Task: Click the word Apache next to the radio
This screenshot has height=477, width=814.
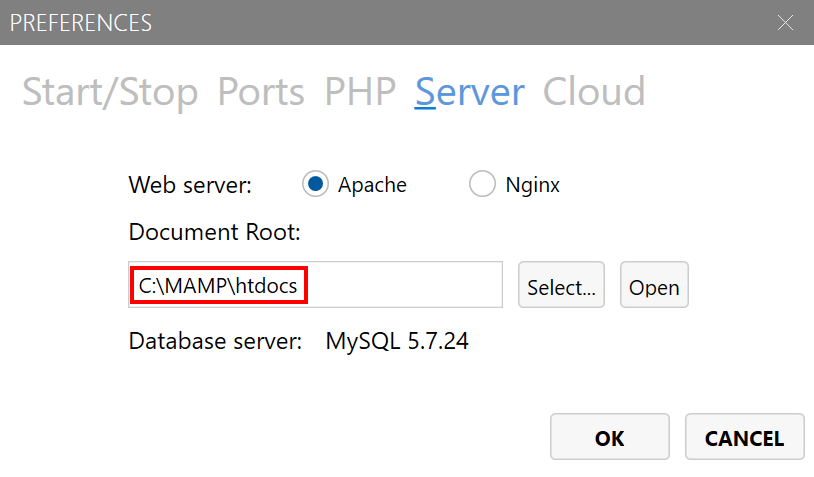Action: pyautogui.click(x=372, y=185)
